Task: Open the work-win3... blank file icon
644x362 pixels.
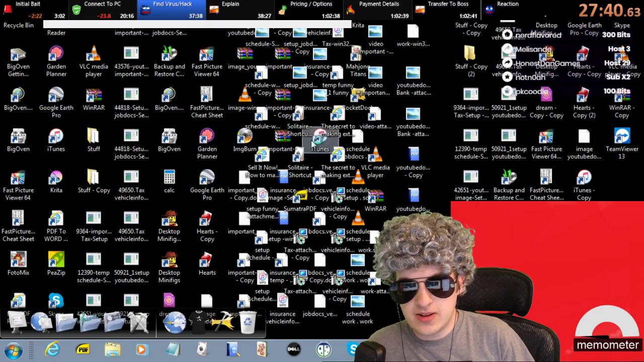Action: (413, 36)
